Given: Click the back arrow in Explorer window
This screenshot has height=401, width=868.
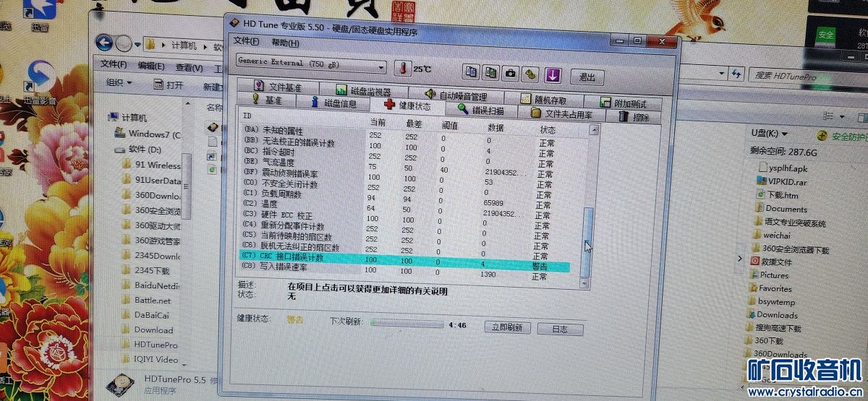Looking at the screenshot, I should pyautogui.click(x=105, y=43).
